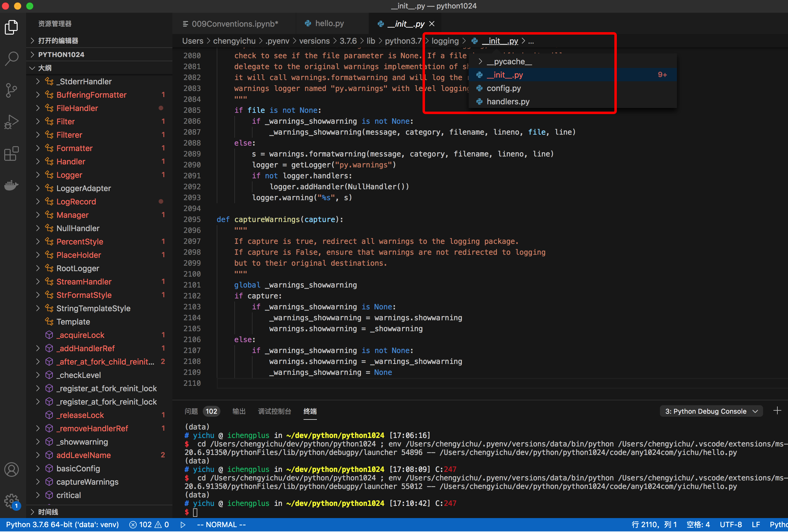788x532 pixels.
Task: Open the Explorer view in activity bar
Action: coord(12,27)
